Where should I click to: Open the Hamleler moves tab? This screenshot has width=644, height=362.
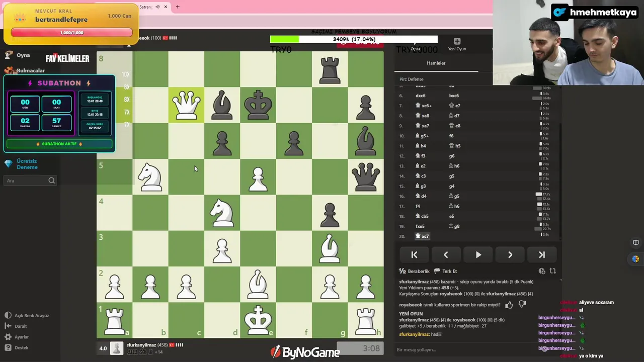click(x=436, y=63)
